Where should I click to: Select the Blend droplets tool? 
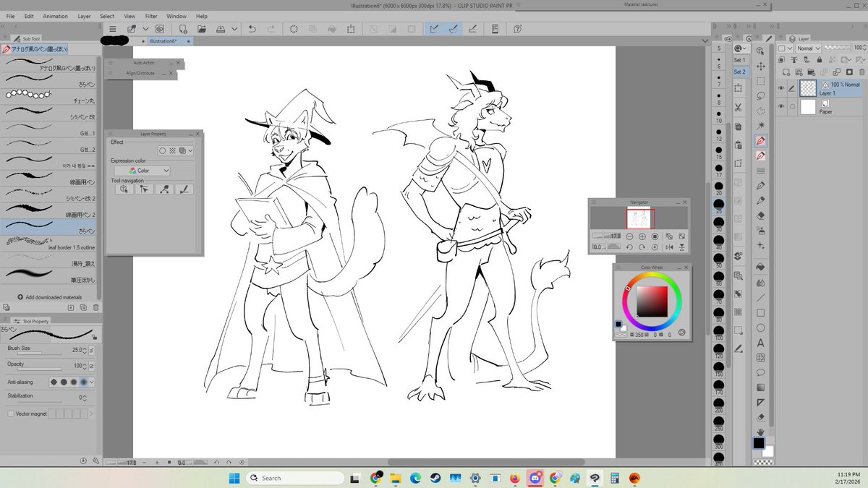[x=760, y=283]
